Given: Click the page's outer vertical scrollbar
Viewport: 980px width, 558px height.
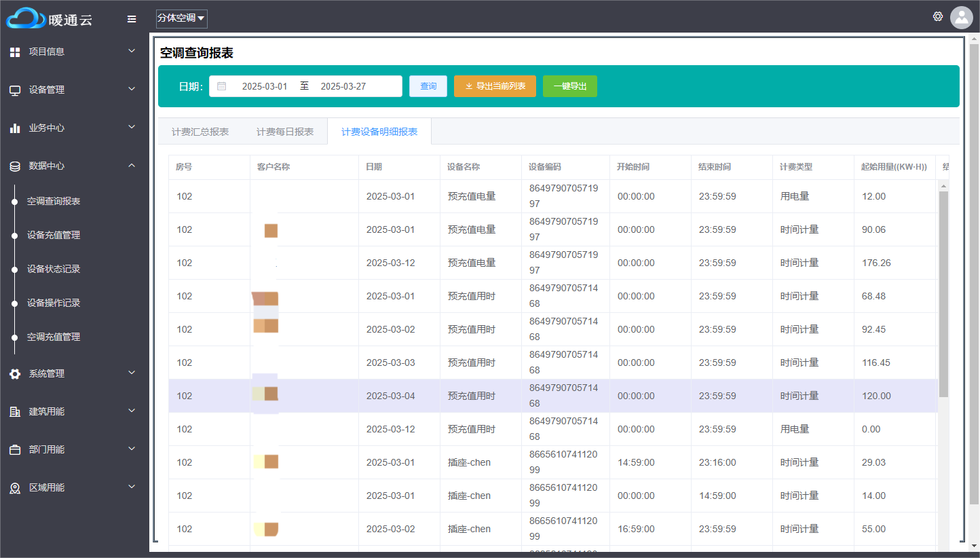Looking at the screenshot, I should pyautogui.click(x=975, y=275).
